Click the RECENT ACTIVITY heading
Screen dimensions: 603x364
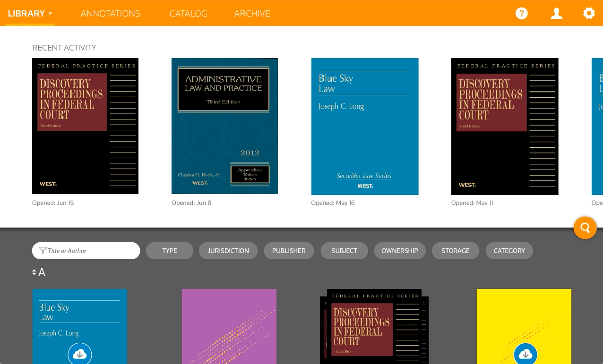(x=64, y=48)
